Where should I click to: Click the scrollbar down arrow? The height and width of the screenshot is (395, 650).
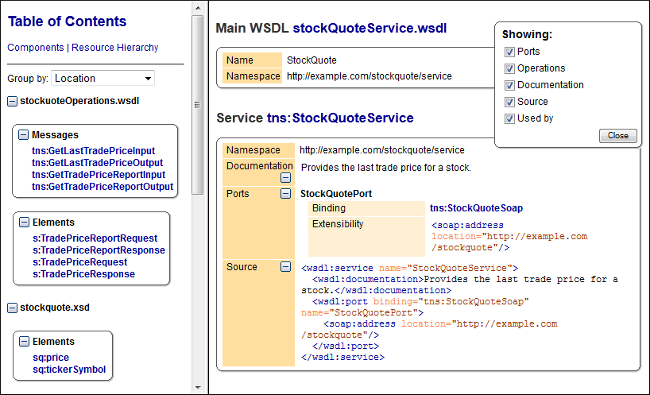198,388
